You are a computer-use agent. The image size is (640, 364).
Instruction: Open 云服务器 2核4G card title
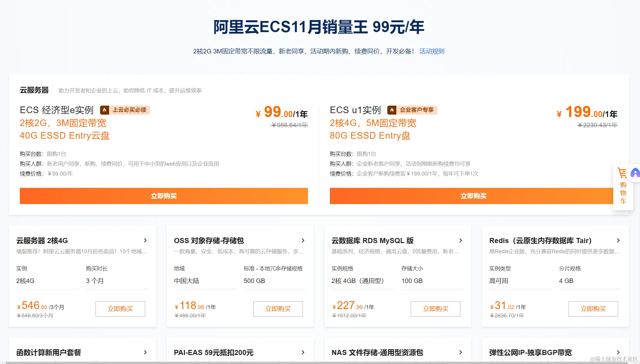coord(42,241)
